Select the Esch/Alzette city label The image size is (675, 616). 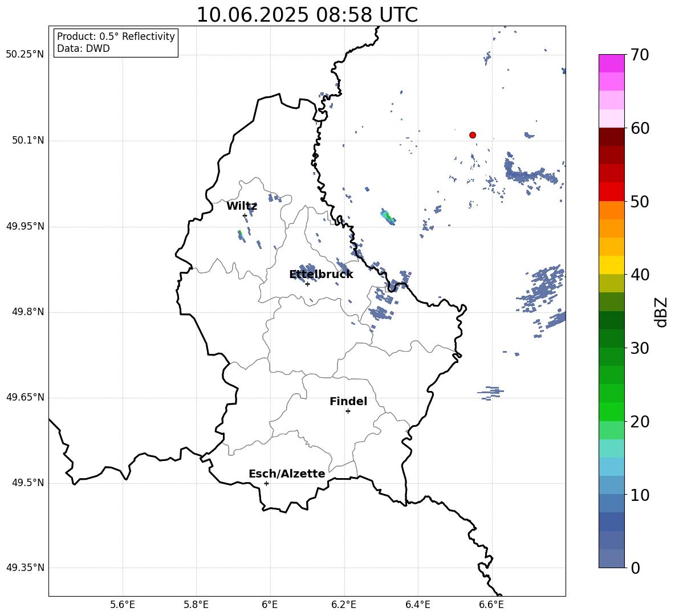287,474
